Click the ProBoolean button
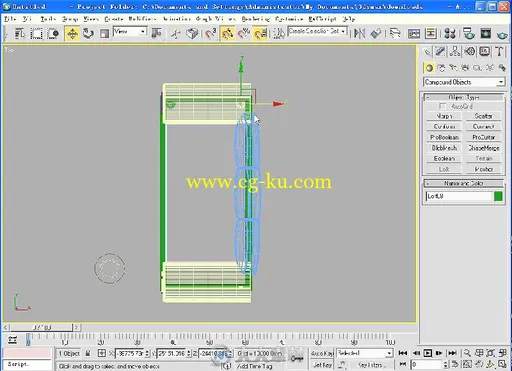512x371 pixels. [444, 137]
